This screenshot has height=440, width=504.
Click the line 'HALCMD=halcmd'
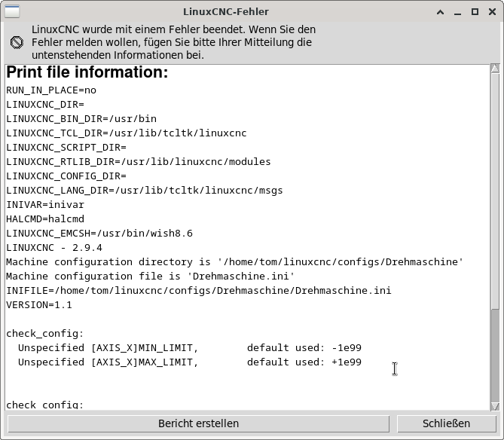coord(45,219)
